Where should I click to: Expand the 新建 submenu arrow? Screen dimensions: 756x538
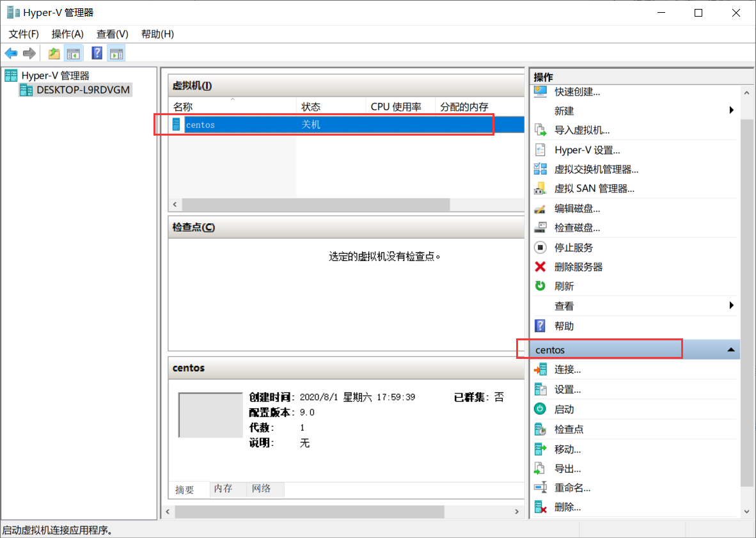coord(732,111)
